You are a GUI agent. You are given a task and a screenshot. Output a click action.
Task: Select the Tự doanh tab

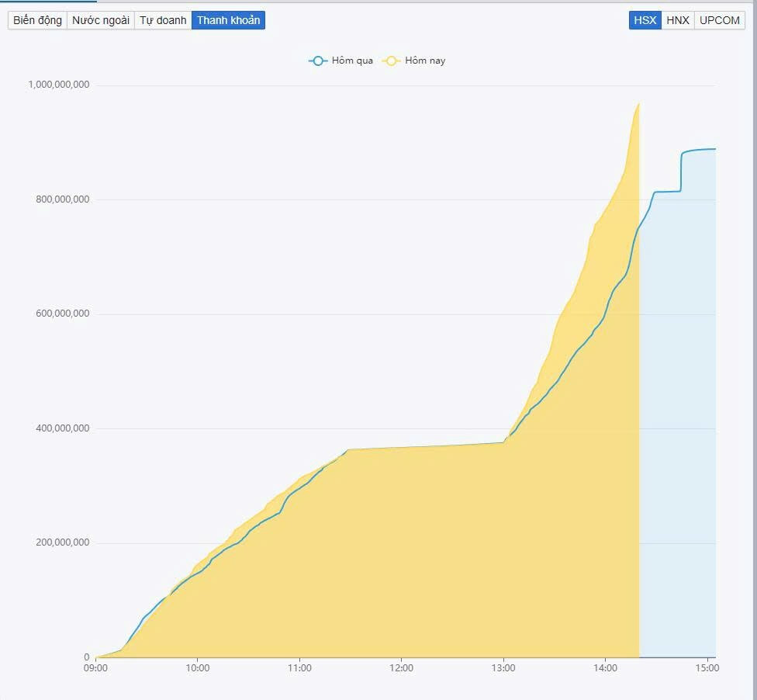(163, 20)
